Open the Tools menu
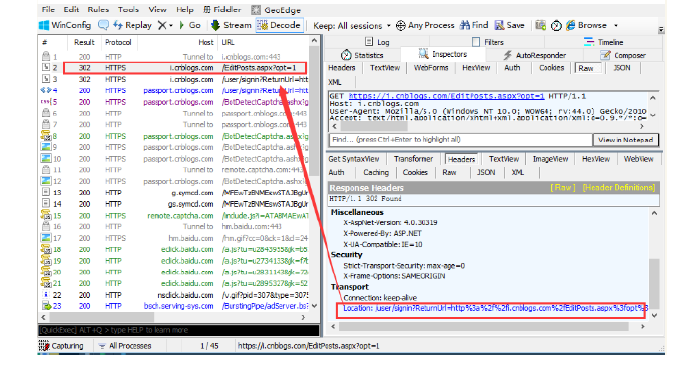Image resolution: width=697 pixels, height=367 pixels. [x=128, y=9]
